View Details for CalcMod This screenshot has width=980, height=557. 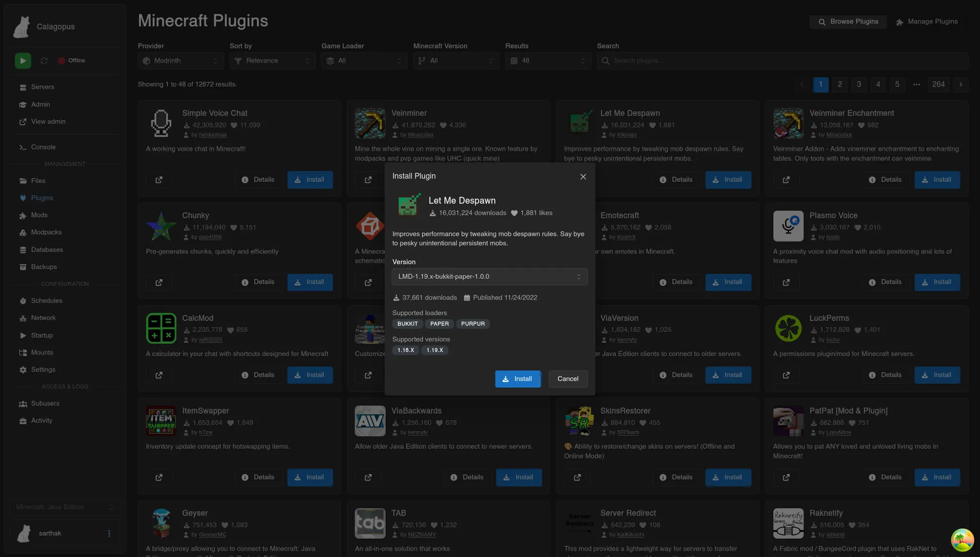point(258,375)
